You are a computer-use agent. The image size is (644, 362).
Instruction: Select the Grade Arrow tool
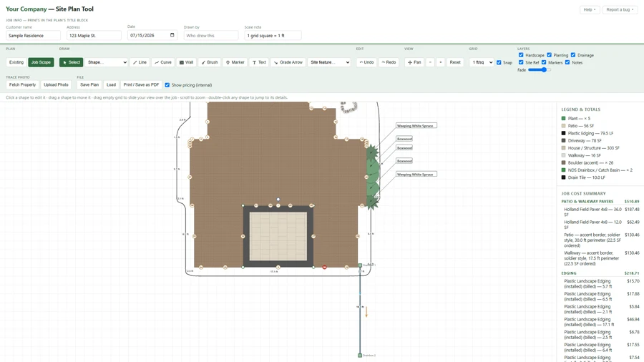coord(288,62)
